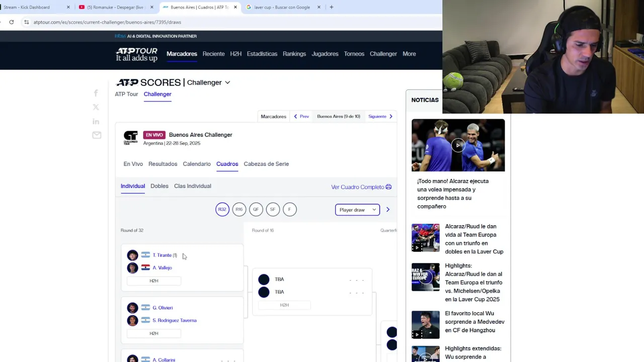Viewport: 644px width, 362px height.
Task: Open Jugadores in top navigation
Action: 325,54
